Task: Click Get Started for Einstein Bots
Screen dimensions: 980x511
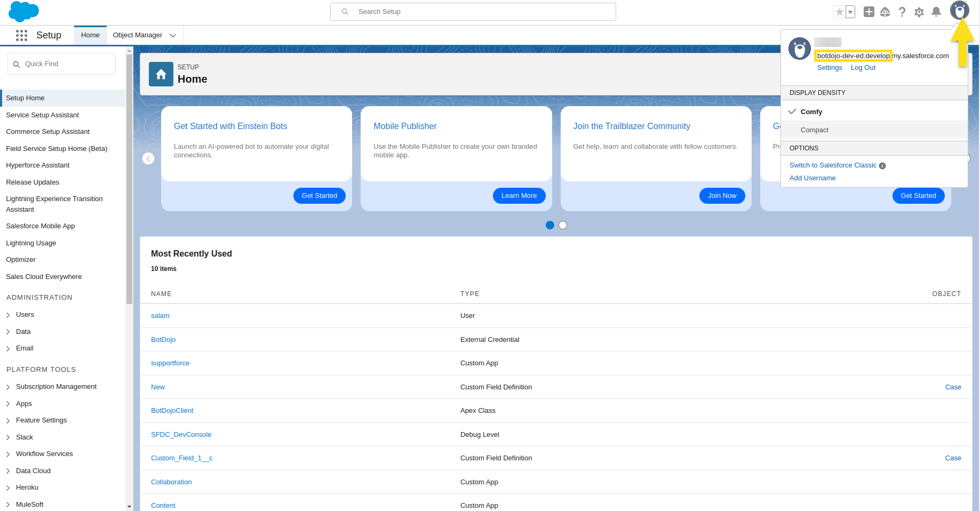Action: point(320,196)
